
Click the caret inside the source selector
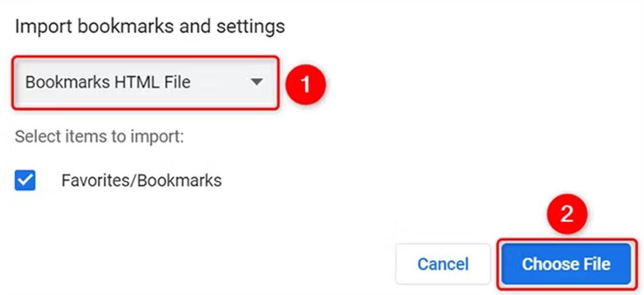point(257,82)
